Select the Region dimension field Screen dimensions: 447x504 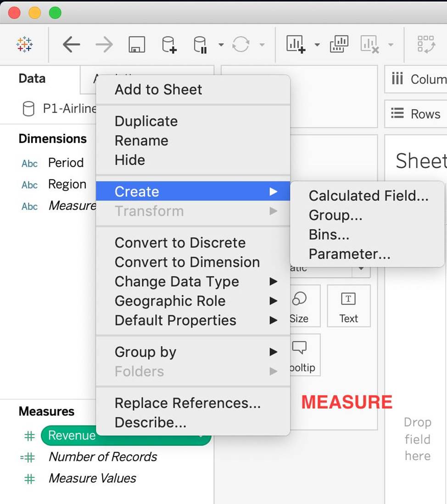67,184
